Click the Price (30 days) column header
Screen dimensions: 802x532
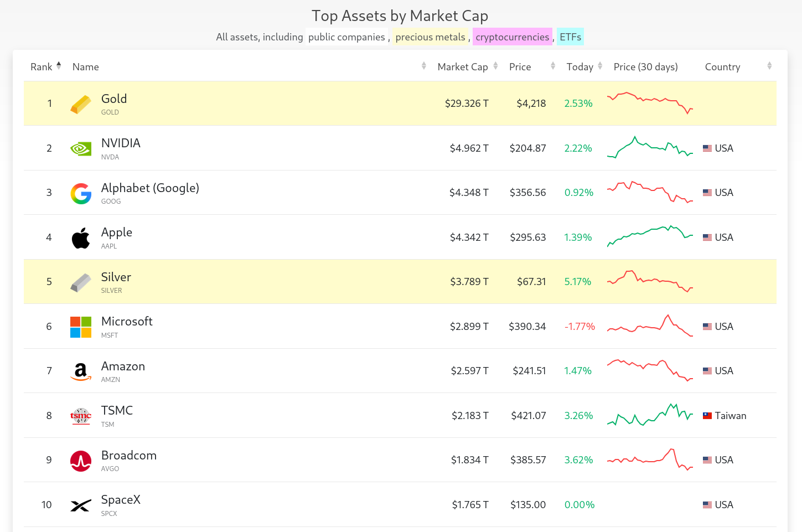click(645, 67)
